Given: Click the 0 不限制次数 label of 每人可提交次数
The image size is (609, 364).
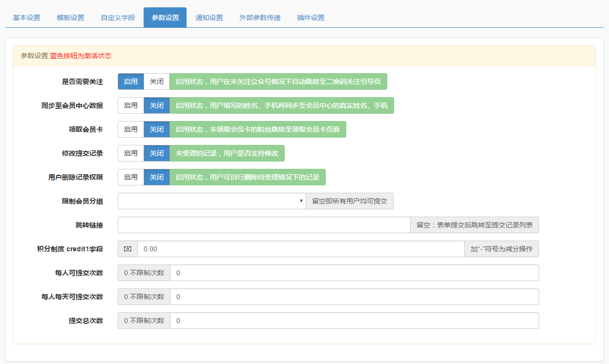Looking at the screenshot, I should (144, 273).
